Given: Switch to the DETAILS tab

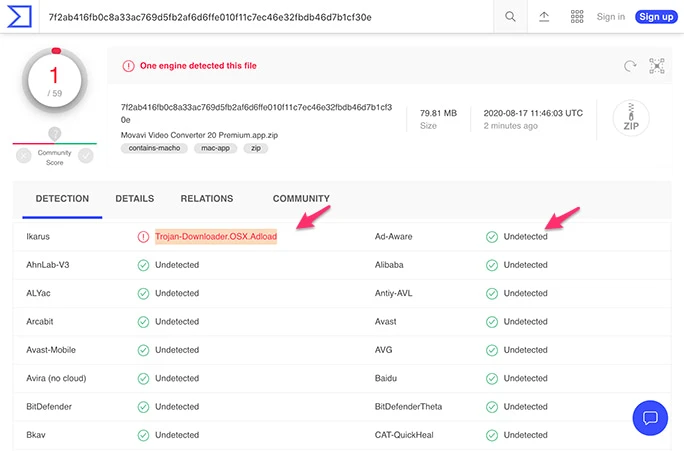Looking at the screenshot, I should (x=135, y=199).
